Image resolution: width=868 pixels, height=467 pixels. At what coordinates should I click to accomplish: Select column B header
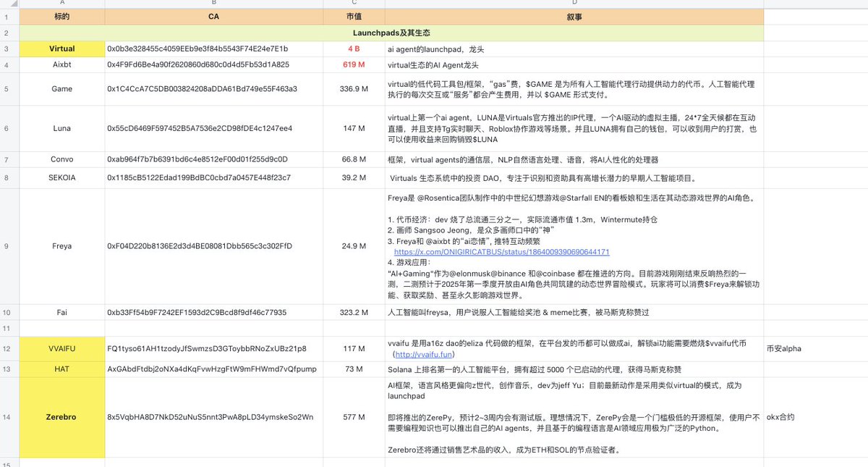(x=214, y=4)
